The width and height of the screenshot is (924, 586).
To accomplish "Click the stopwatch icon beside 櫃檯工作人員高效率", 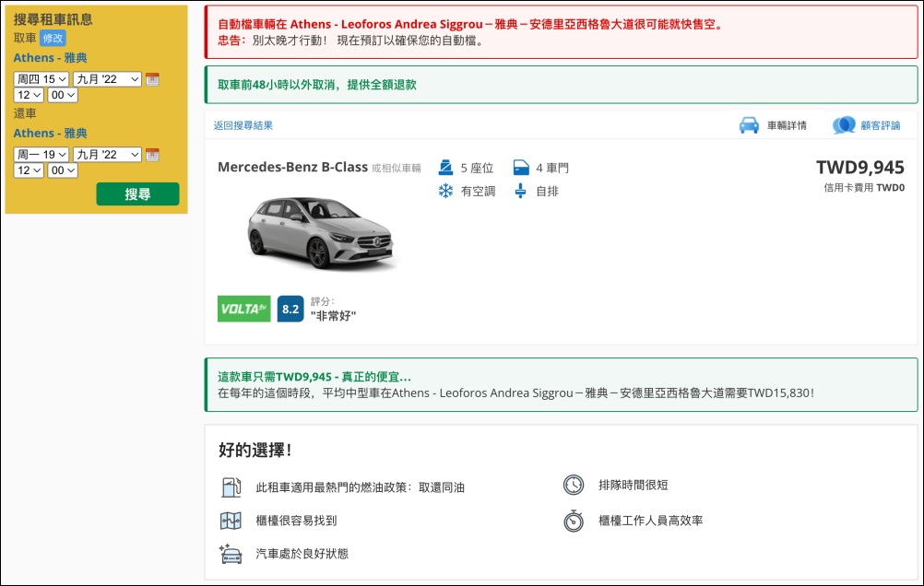I will [x=574, y=521].
